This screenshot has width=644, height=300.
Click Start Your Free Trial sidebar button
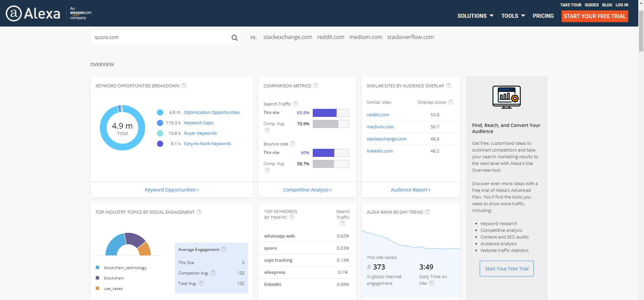point(507,269)
